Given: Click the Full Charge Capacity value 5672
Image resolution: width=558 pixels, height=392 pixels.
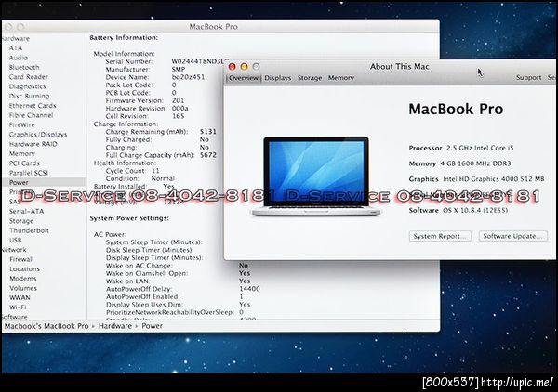Looking at the screenshot, I should (x=208, y=155).
